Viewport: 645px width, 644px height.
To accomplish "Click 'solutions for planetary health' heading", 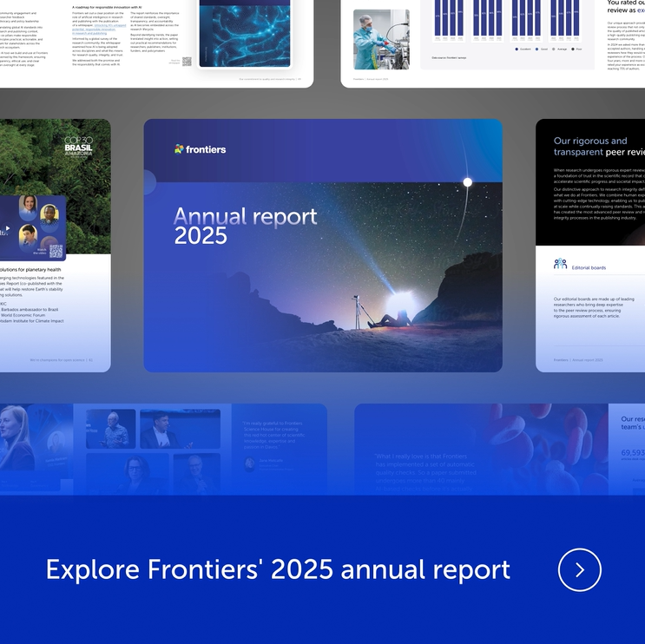I will pyautogui.click(x=30, y=270).
